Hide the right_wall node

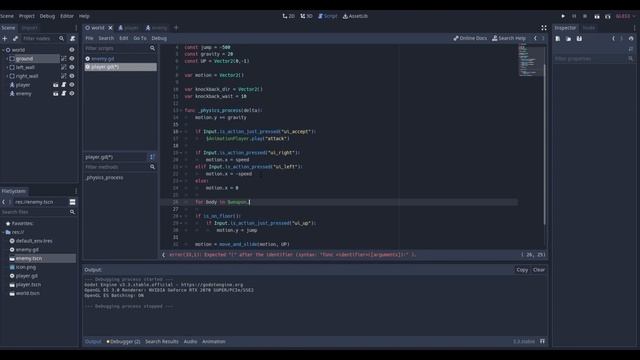tap(72, 76)
